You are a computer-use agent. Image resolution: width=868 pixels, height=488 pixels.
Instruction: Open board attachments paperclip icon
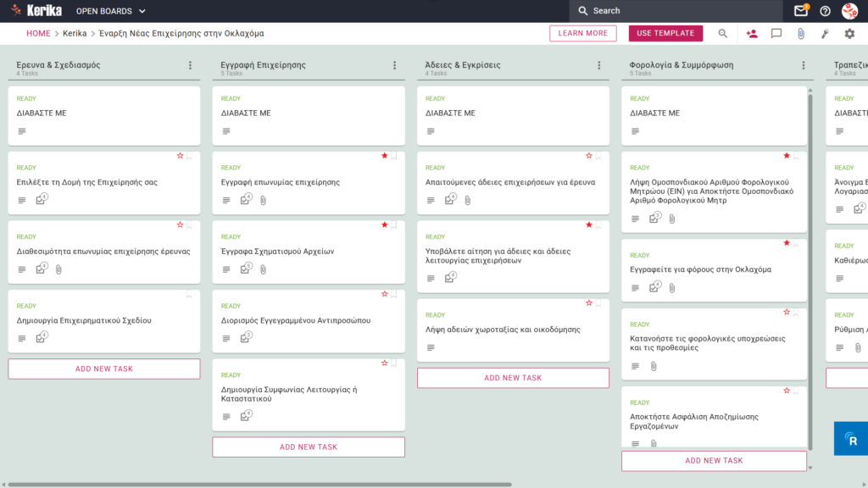click(800, 34)
